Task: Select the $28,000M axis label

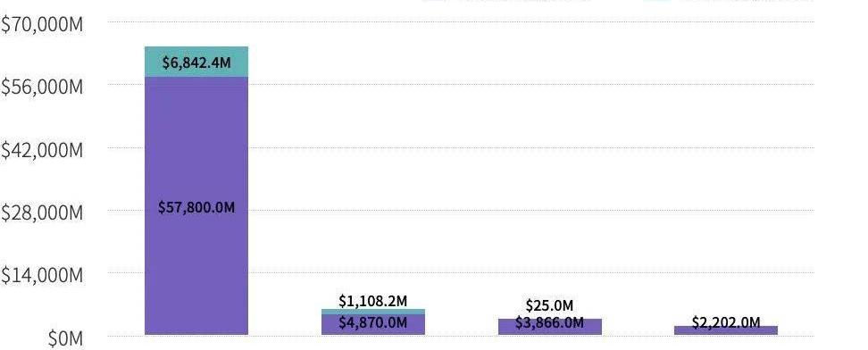Action: coord(42,212)
